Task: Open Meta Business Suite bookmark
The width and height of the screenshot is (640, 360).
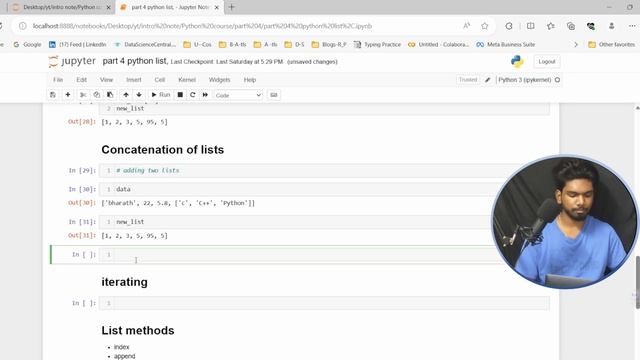Action: (506, 44)
